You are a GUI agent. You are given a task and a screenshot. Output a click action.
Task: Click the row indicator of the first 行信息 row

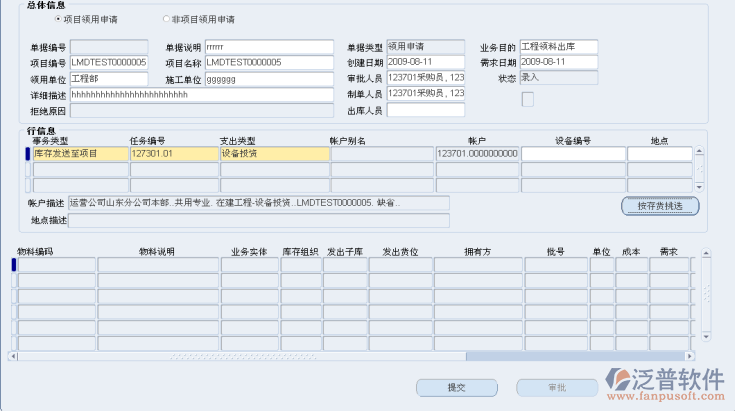tap(28, 154)
